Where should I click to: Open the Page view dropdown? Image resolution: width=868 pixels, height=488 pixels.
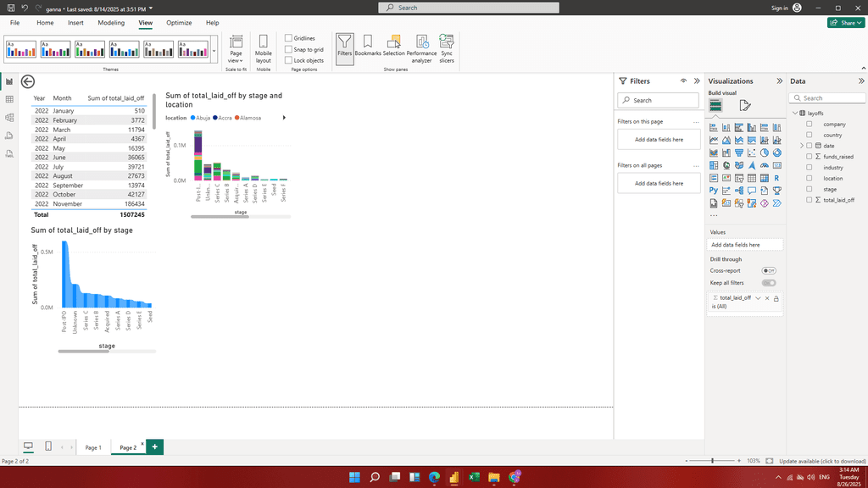tap(236, 48)
